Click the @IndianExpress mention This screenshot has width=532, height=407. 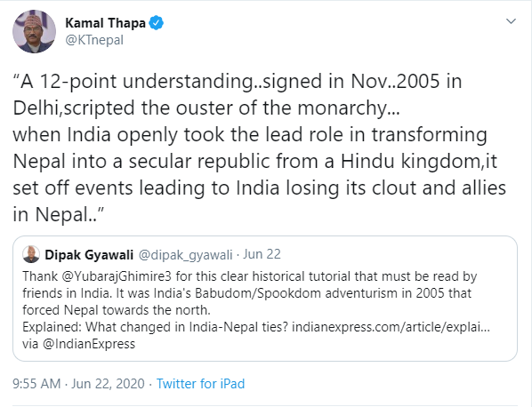pos(89,344)
